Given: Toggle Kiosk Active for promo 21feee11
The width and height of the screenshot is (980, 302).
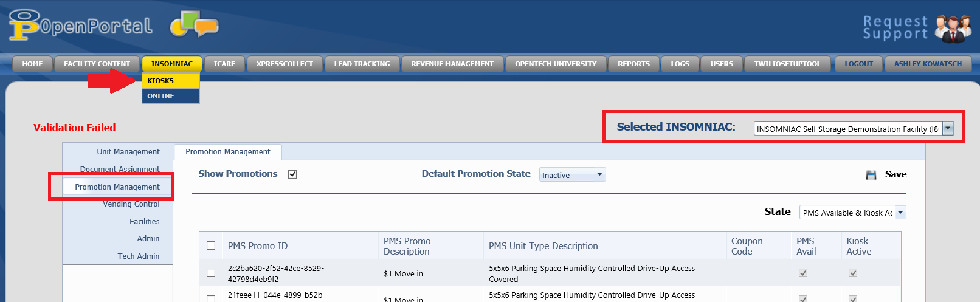Looking at the screenshot, I should coord(853,298).
